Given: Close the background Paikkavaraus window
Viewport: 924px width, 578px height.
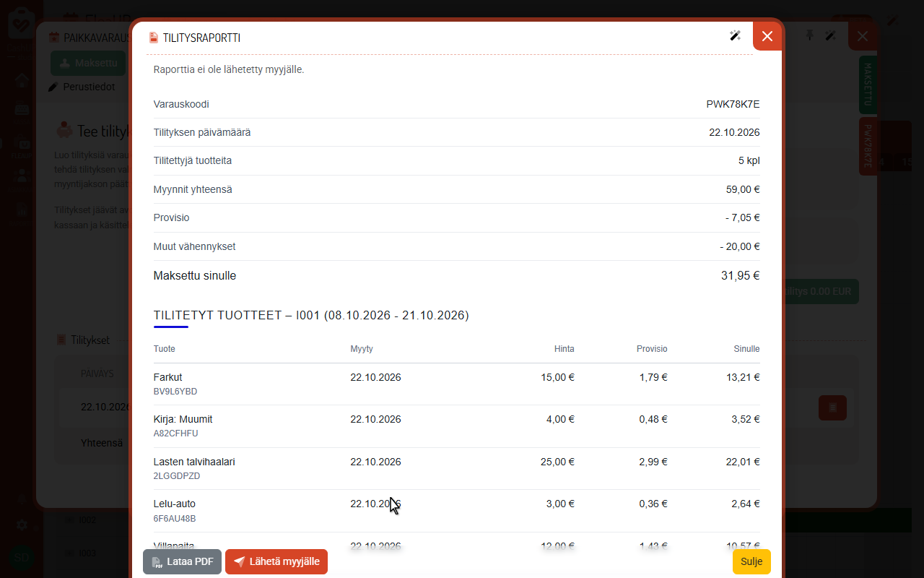Looking at the screenshot, I should pyautogui.click(x=863, y=36).
